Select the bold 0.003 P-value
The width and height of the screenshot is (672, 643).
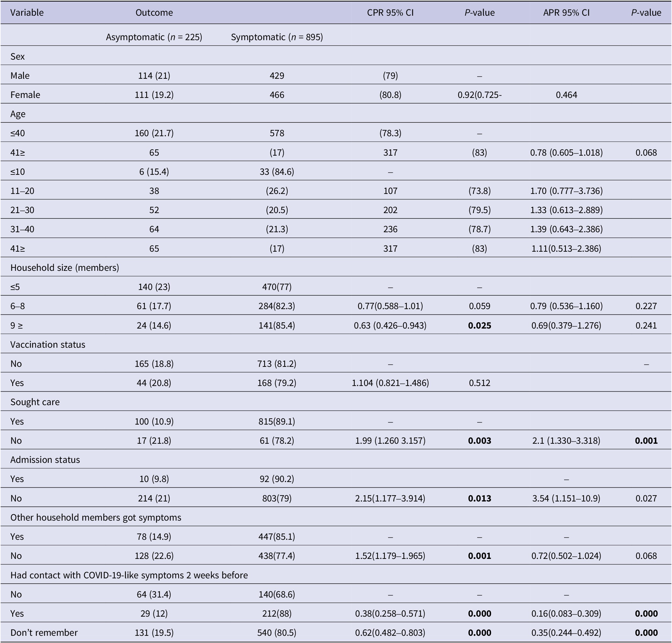tap(479, 440)
